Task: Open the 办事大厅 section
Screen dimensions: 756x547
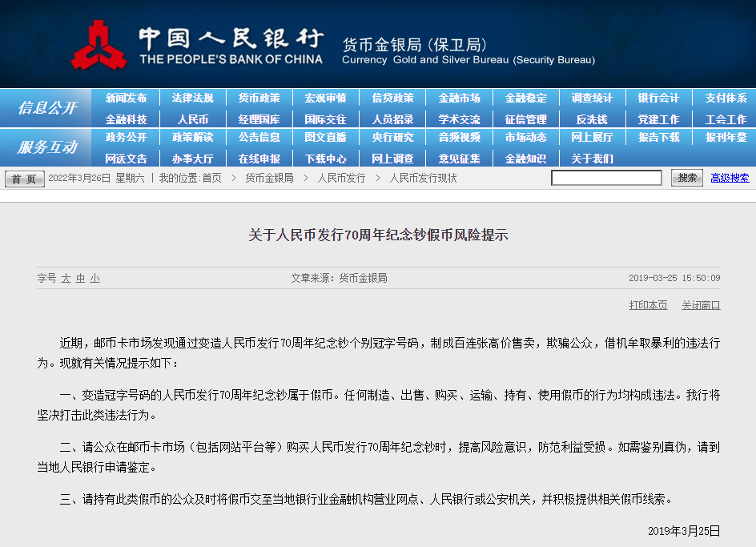Action: [192, 159]
